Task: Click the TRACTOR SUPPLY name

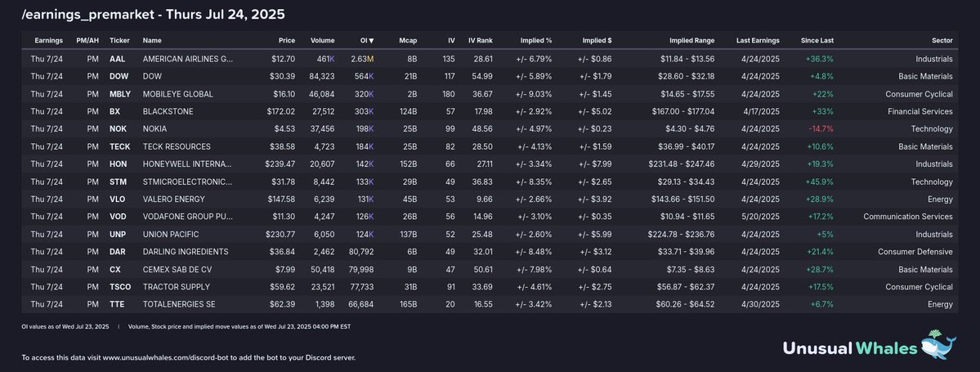Action: click(177, 287)
